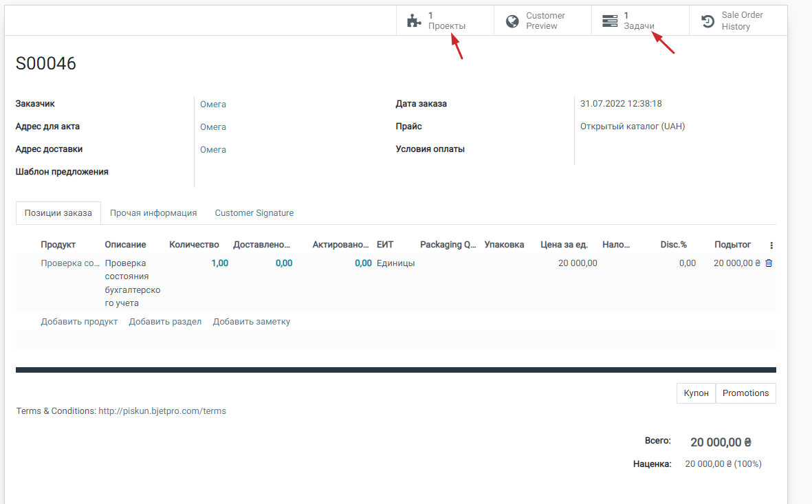Click the Tasks list icon
This screenshot has height=504, width=812.
[x=610, y=21]
